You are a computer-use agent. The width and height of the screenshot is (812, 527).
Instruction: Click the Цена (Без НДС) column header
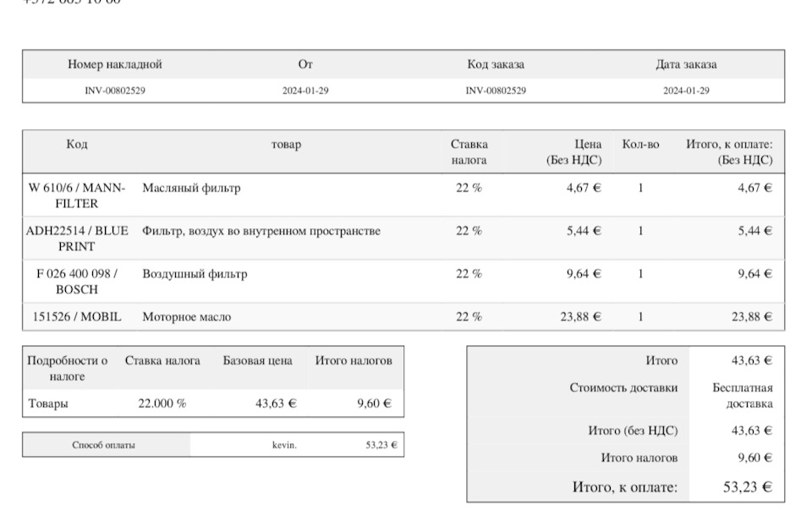tap(574, 152)
